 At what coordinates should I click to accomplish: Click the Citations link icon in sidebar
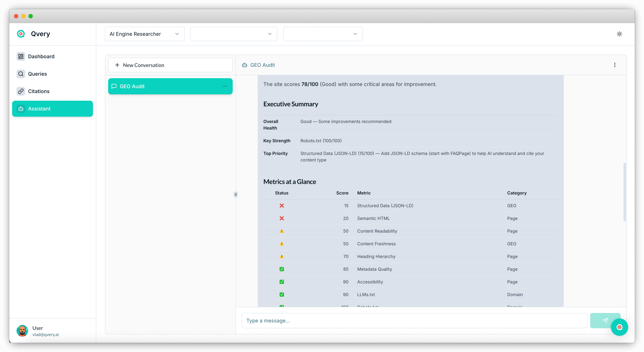(x=21, y=91)
